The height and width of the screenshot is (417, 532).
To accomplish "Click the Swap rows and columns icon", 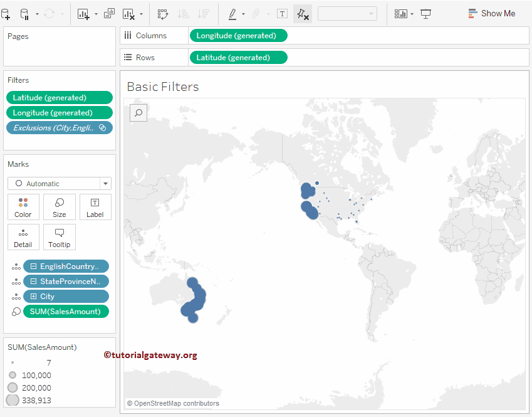I will coord(162,13).
